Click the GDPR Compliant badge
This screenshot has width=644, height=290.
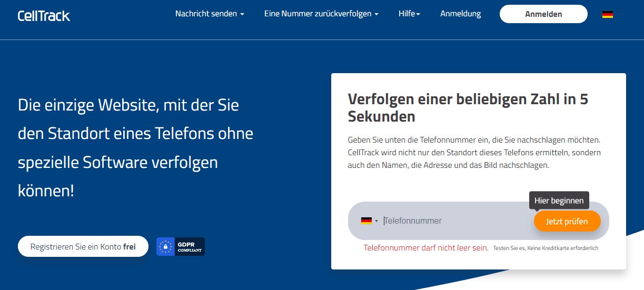pos(180,246)
